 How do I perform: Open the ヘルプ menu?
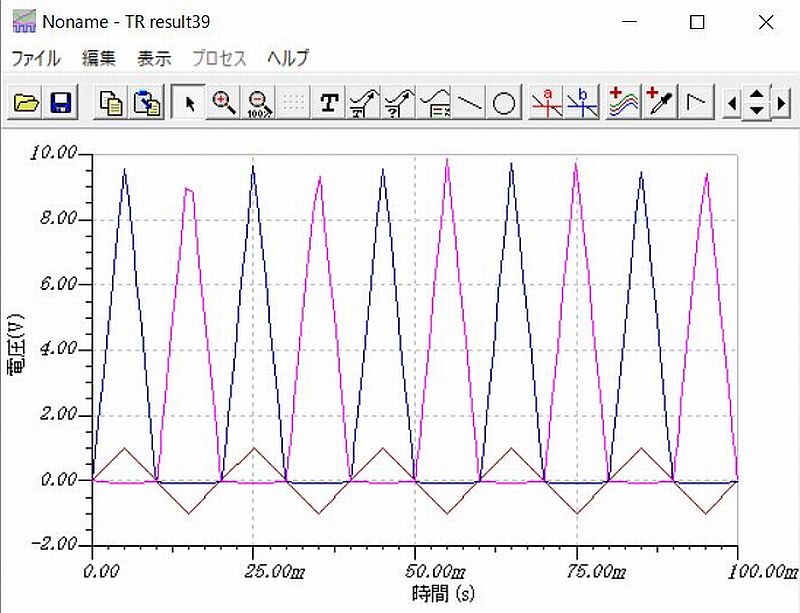click(288, 58)
